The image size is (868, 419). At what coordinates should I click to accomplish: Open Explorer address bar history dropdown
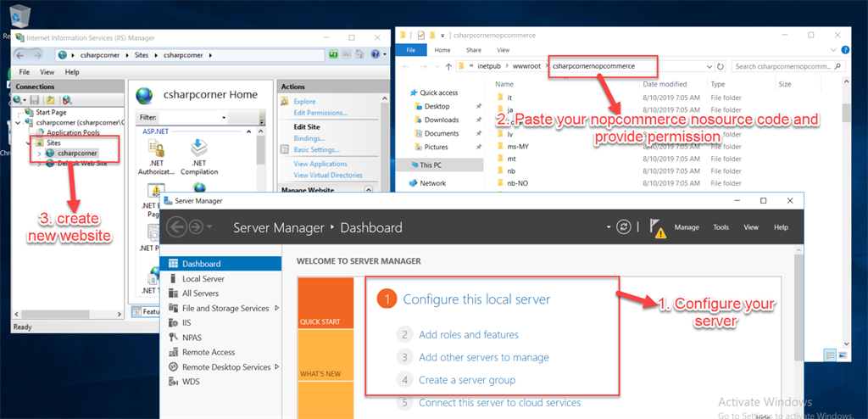tap(709, 66)
